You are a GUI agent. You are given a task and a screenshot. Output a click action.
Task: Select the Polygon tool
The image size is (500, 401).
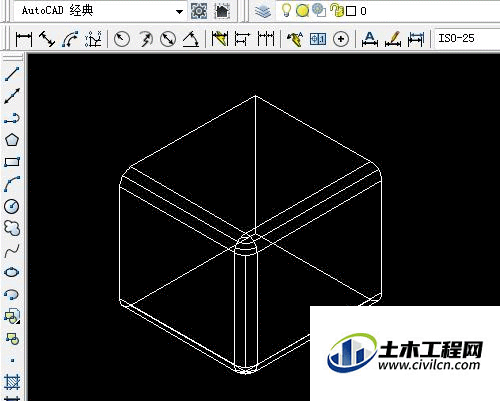click(x=12, y=140)
